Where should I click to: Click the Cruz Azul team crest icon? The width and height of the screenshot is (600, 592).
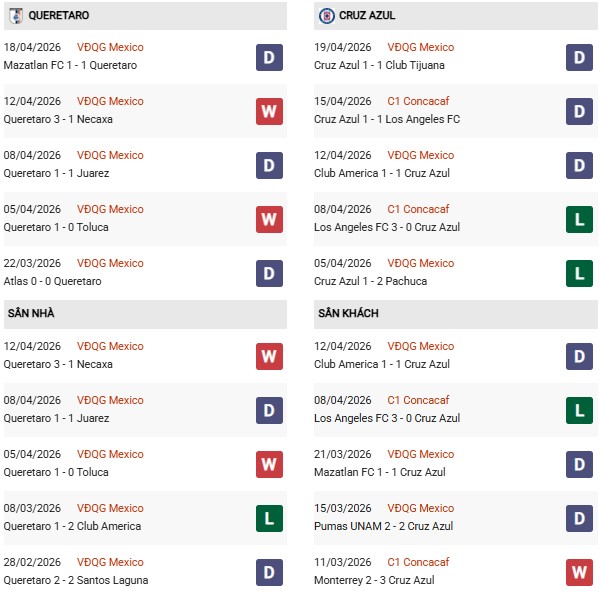327,16
